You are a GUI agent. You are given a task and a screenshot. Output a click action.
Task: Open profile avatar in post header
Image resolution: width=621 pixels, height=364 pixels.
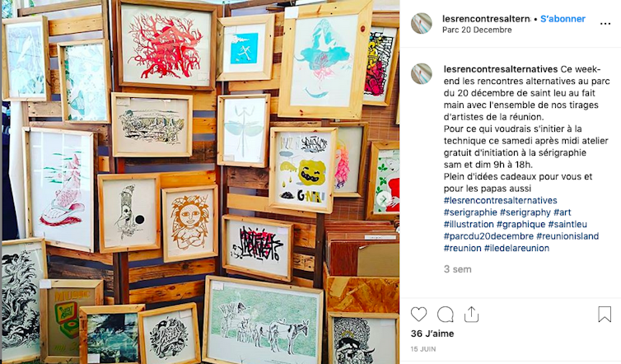click(x=422, y=23)
